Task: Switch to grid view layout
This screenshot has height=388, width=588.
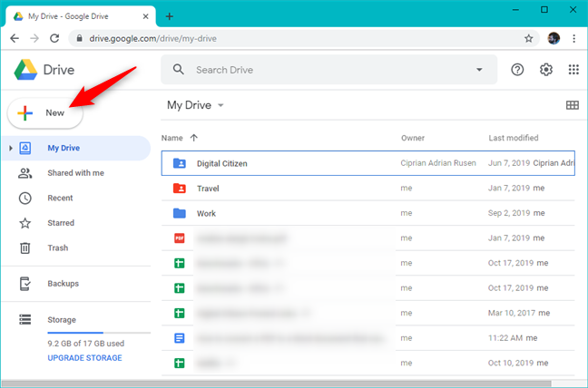Action: coord(573,105)
